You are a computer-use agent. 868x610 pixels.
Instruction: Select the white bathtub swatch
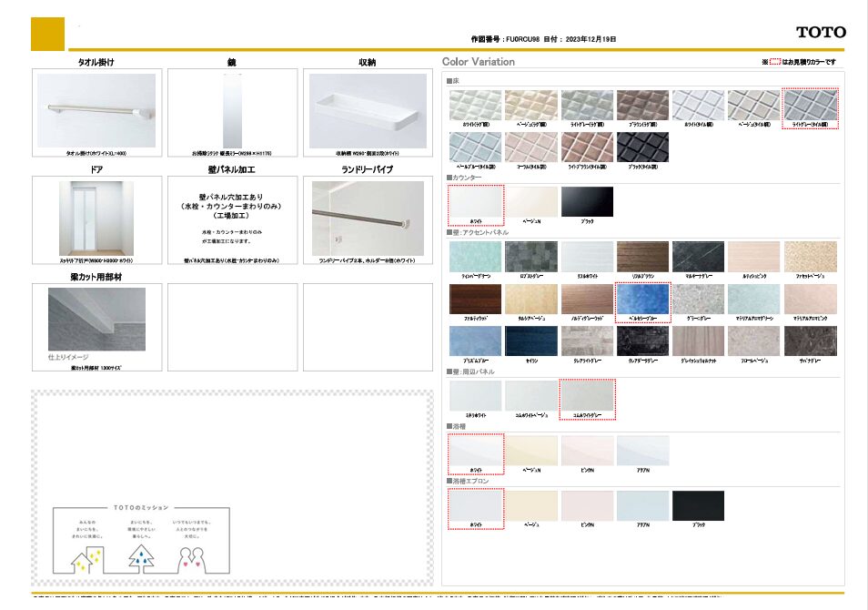(476, 451)
